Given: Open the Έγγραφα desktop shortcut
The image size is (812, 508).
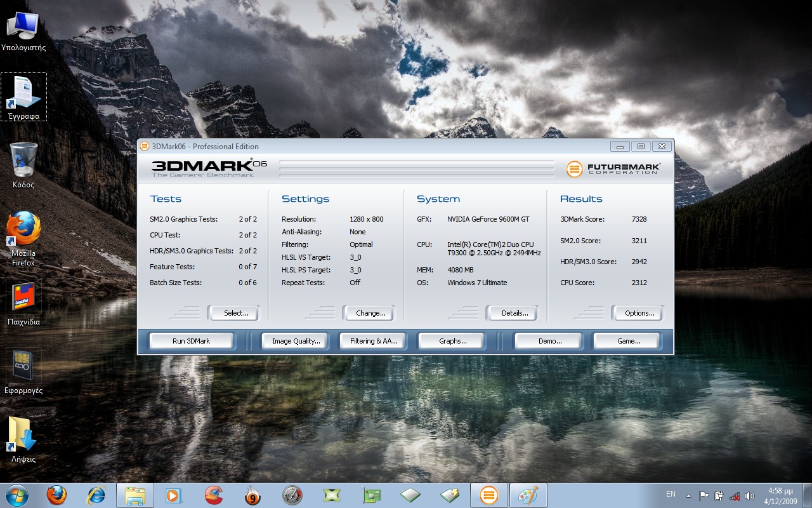Looking at the screenshot, I should [x=23, y=97].
